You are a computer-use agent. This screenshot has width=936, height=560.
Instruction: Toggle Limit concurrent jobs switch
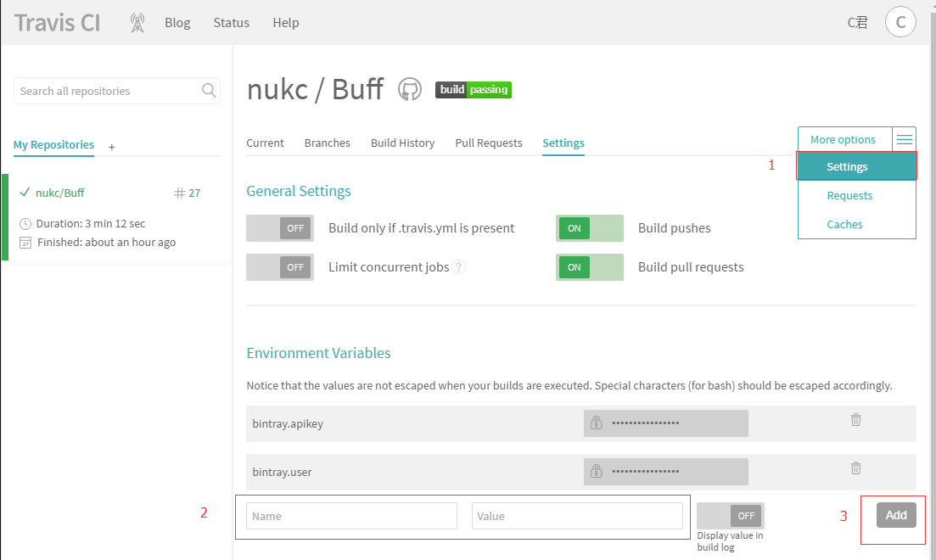tap(280, 267)
